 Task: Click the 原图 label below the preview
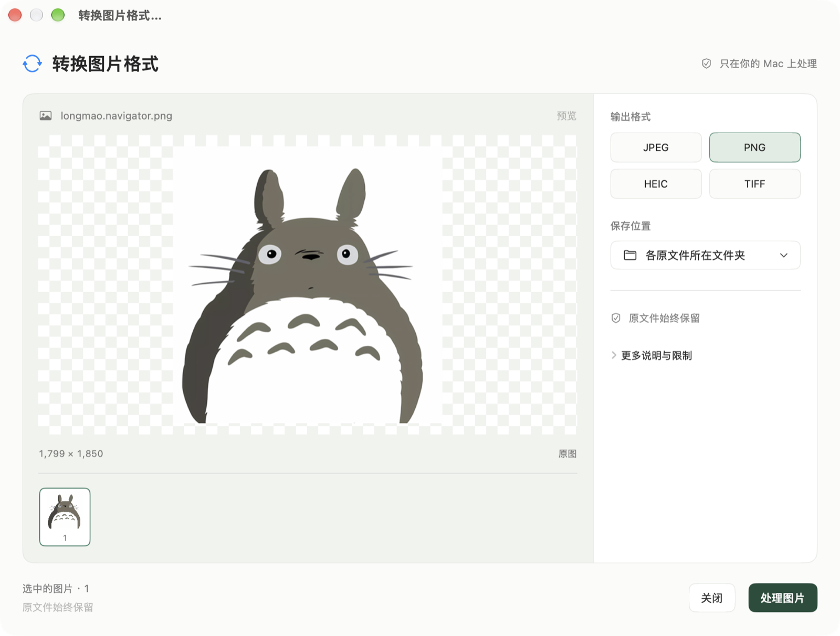[x=567, y=454]
